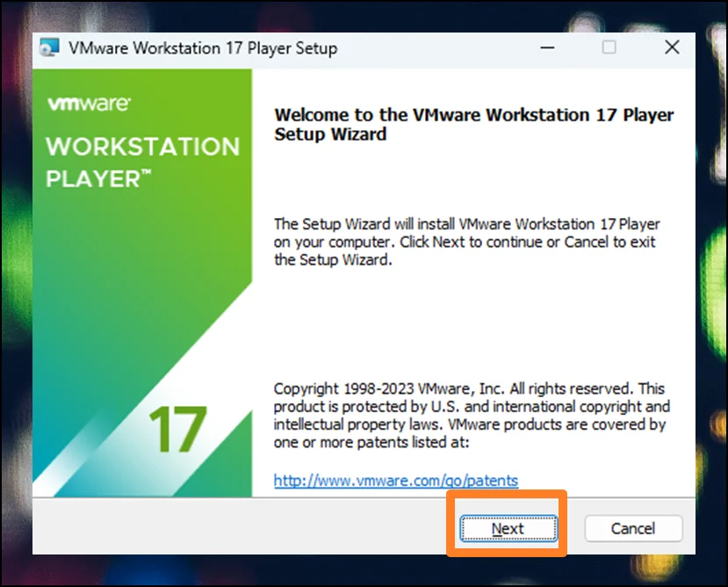Close the VMware Workstation 17 Player Setup window

(672, 47)
